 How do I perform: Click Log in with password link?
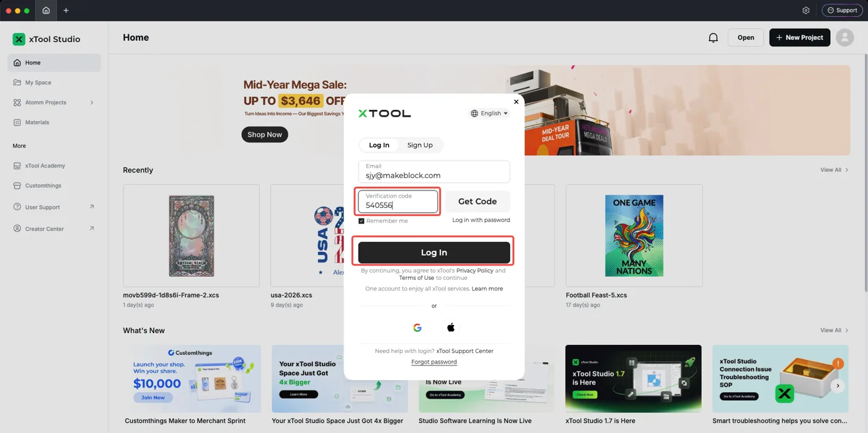coord(481,220)
